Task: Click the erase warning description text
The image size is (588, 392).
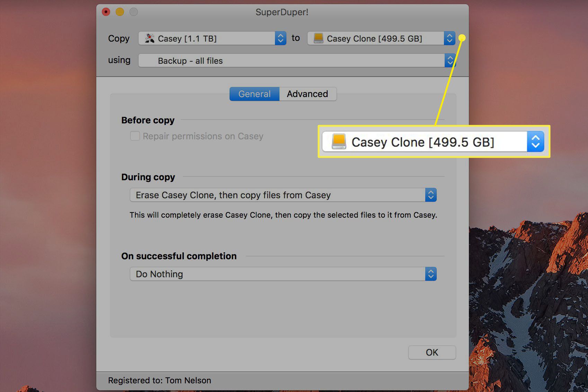Action: (283, 215)
